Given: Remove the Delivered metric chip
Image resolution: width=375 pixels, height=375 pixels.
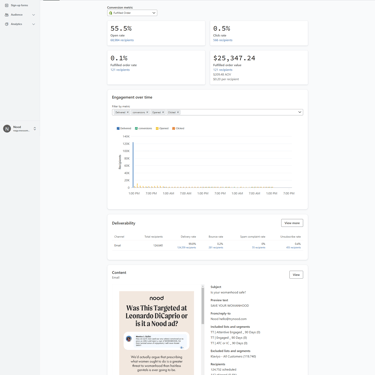Looking at the screenshot, I should [128, 112].
